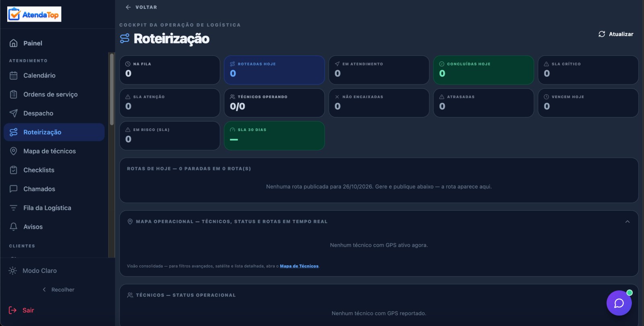Click 'Nenhuma rota publicada para 26/10/2026' message
644x326 pixels.
(x=379, y=187)
